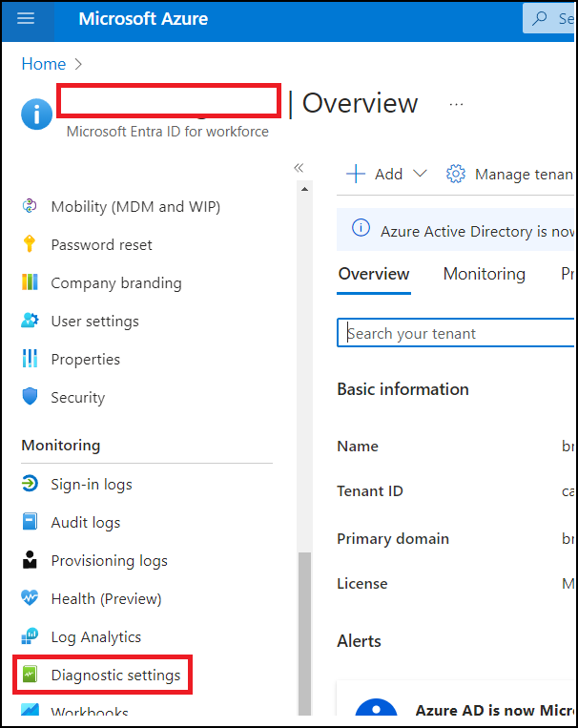This screenshot has height=728, width=578.
Task: Click the User settings gear icon
Action: [31, 321]
